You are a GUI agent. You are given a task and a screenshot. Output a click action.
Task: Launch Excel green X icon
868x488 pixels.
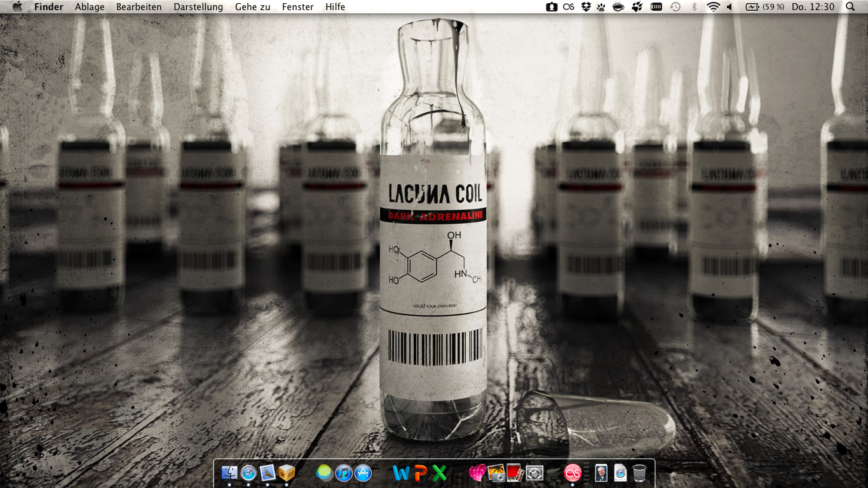(439, 473)
